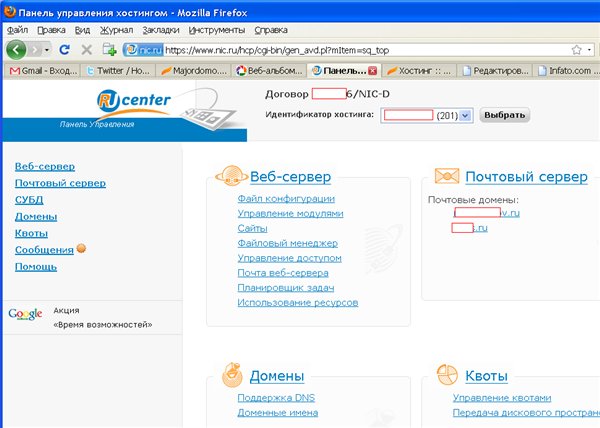Reload the page with the refresh icon

(x=65, y=50)
